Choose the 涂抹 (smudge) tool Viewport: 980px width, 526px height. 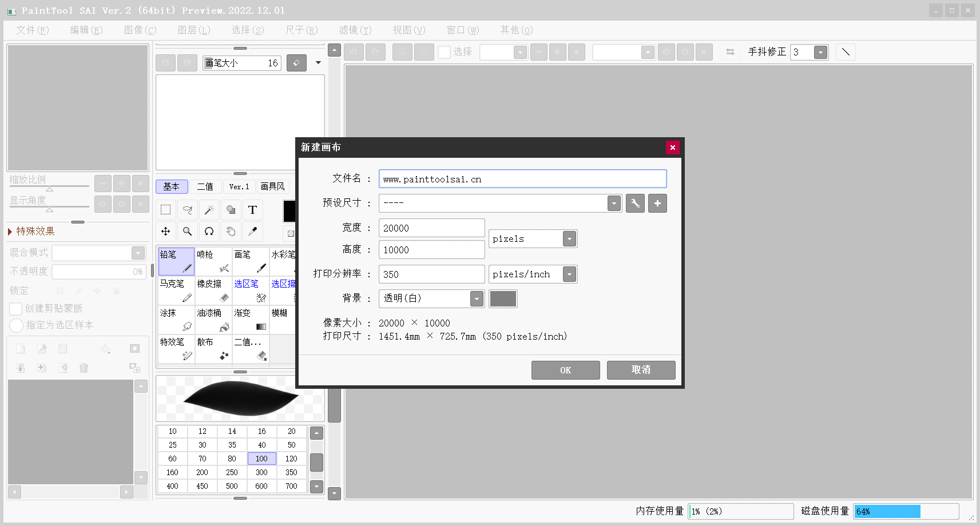point(176,320)
